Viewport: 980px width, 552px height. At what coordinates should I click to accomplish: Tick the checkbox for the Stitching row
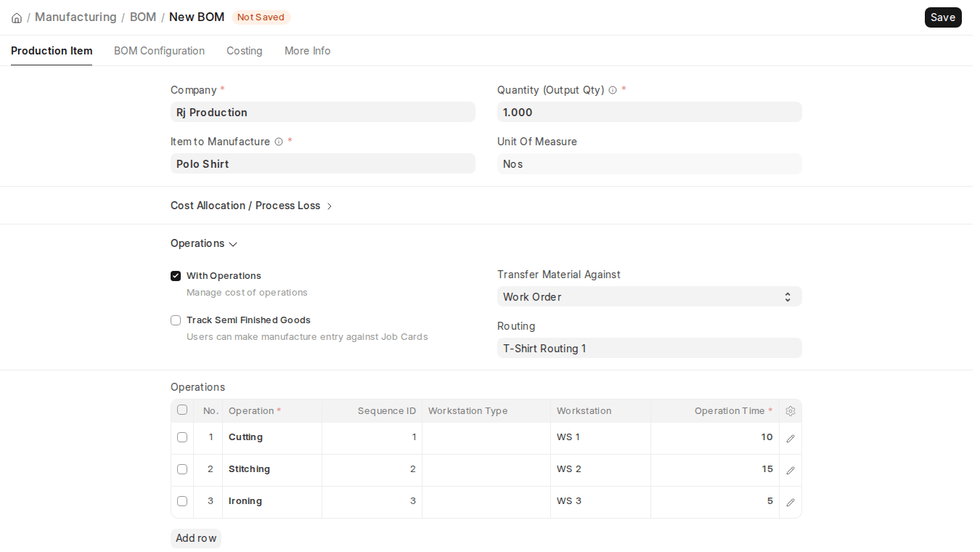(182, 469)
